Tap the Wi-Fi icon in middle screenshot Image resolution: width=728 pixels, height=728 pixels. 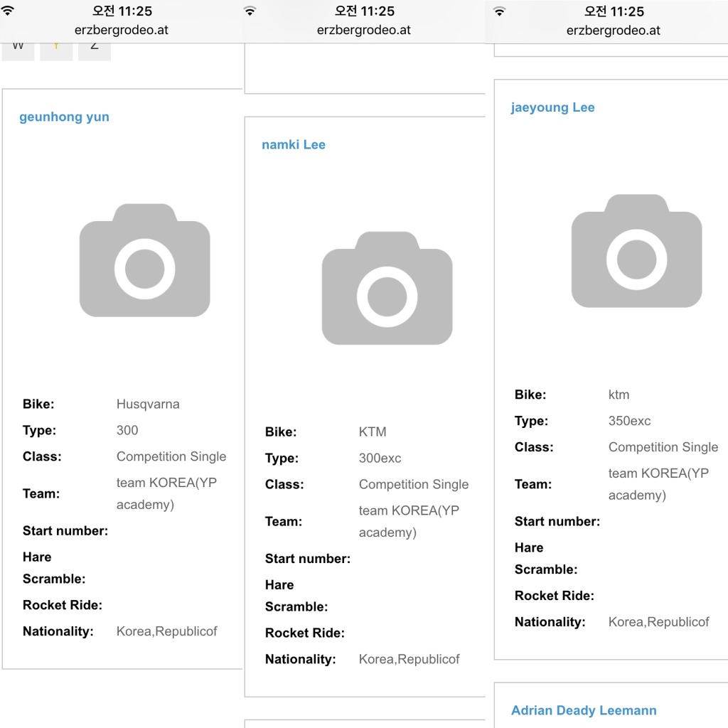click(250, 11)
